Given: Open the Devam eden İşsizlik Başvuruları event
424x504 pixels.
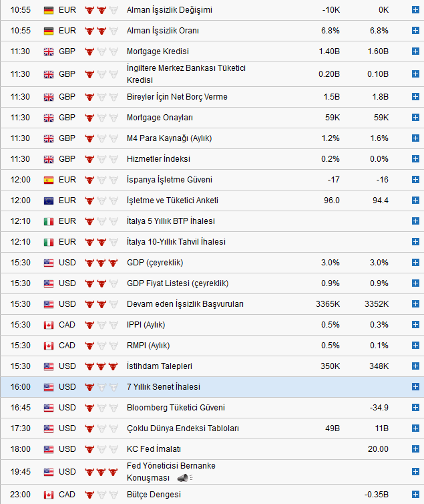Looking at the screenshot, I should coord(185,304).
